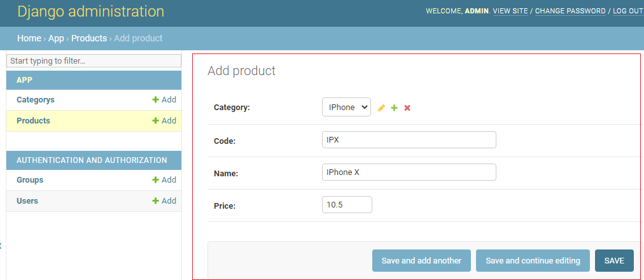The height and width of the screenshot is (280, 644).
Task: Click the green plus add category icon
Action: click(x=394, y=108)
